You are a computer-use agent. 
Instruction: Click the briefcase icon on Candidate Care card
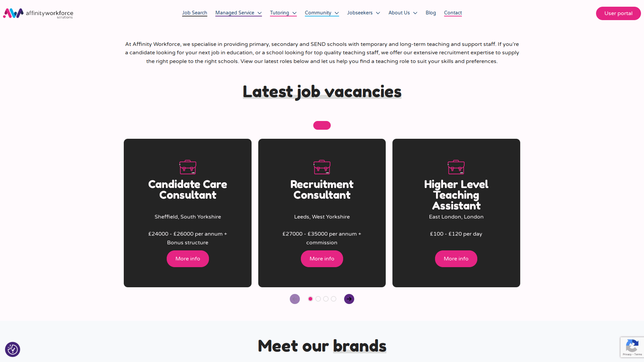coord(187,167)
